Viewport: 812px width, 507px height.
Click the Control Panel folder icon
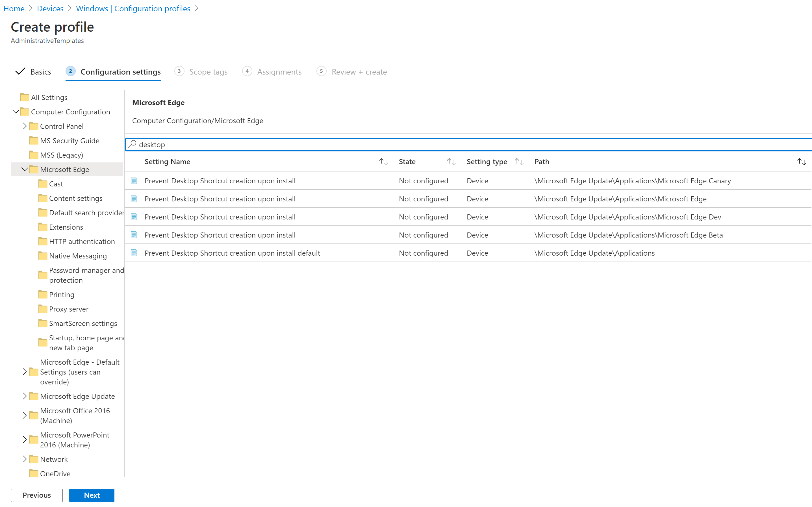(34, 126)
